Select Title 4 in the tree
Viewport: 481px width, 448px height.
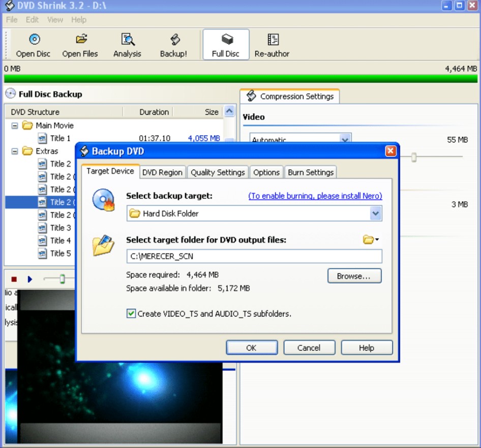tap(61, 241)
